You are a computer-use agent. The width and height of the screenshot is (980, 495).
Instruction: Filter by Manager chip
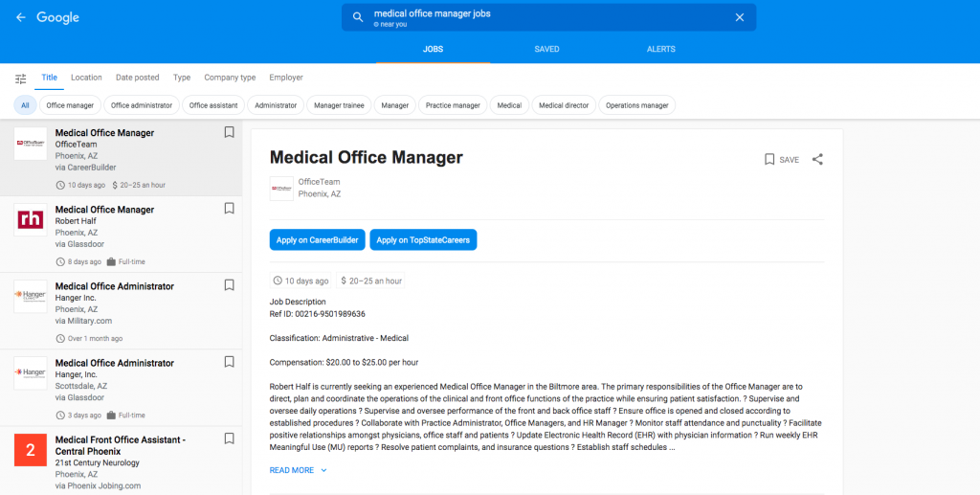click(x=395, y=105)
